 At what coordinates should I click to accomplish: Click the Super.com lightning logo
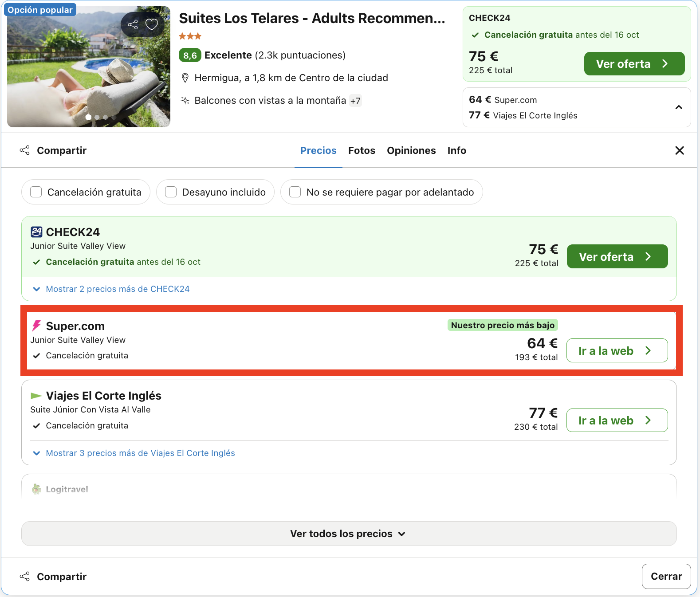click(x=36, y=326)
